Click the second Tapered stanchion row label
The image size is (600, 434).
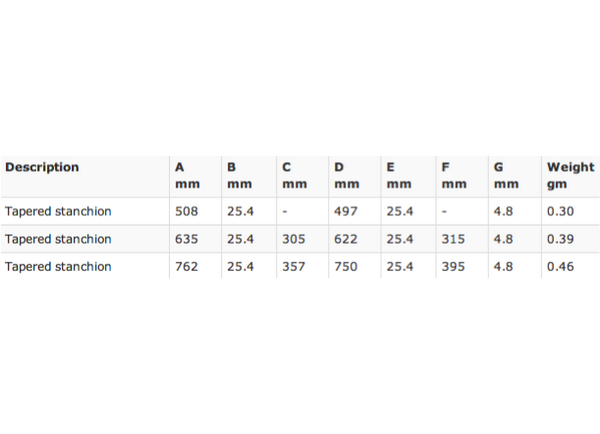(x=58, y=239)
